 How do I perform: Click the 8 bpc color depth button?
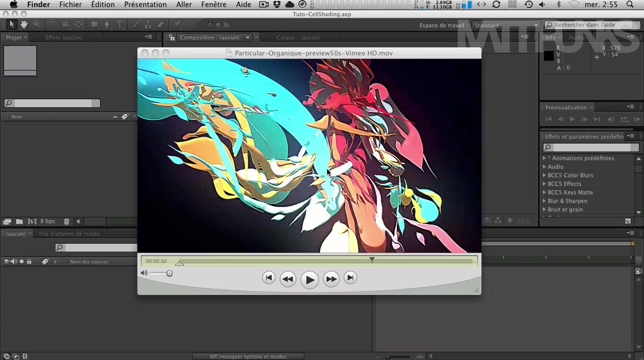point(47,221)
